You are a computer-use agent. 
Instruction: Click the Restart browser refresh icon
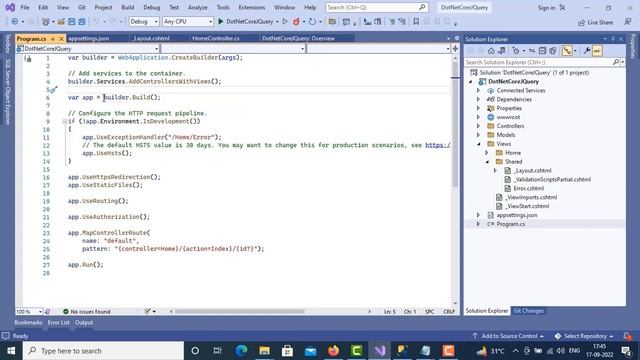click(x=312, y=21)
